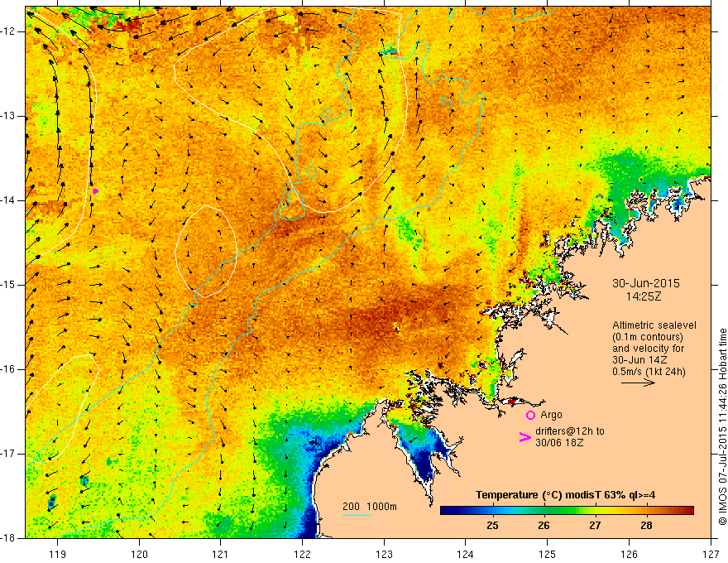The height and width of the screenshot is (563, 728).
Task: Click the cyan bathymetry contour legend line
Action: point(356,515)
